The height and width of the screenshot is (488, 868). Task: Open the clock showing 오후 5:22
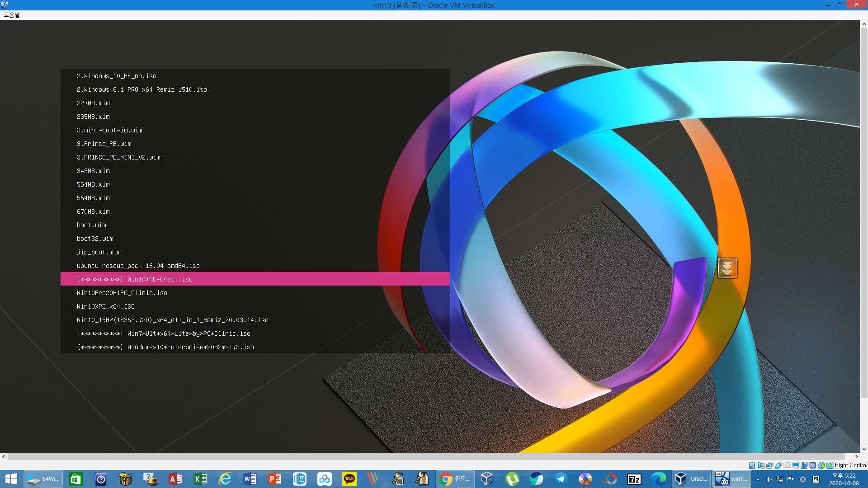point(844,479)
